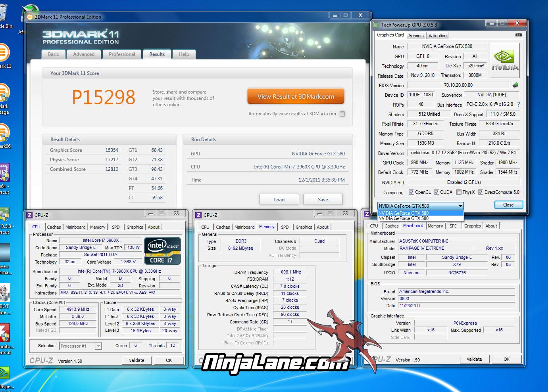Image resolution: width=548 pixels, height=392 pixels.
Task: Open SPD tab in CPU-Z Memory window
Action: (285, 227)
